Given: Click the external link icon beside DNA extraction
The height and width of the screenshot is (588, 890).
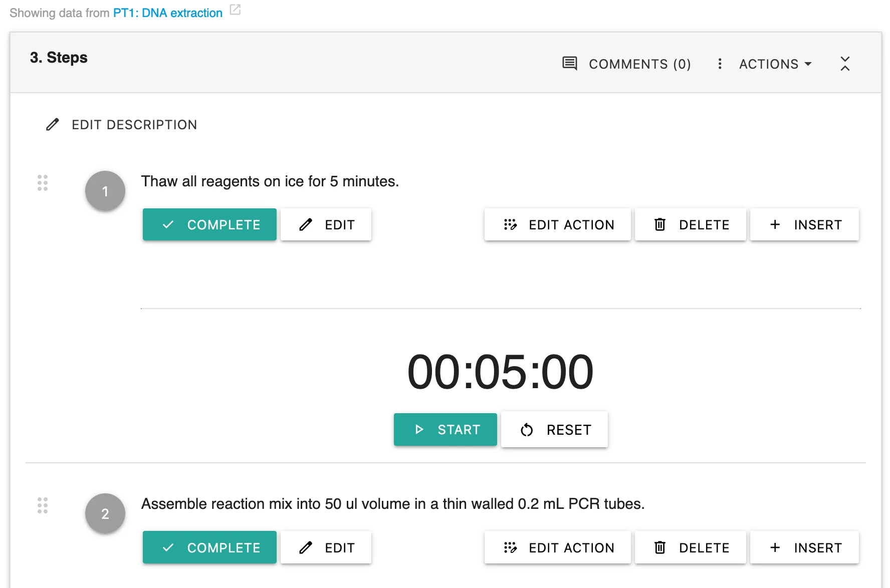Looking at the screenshot, I should 235,10.
